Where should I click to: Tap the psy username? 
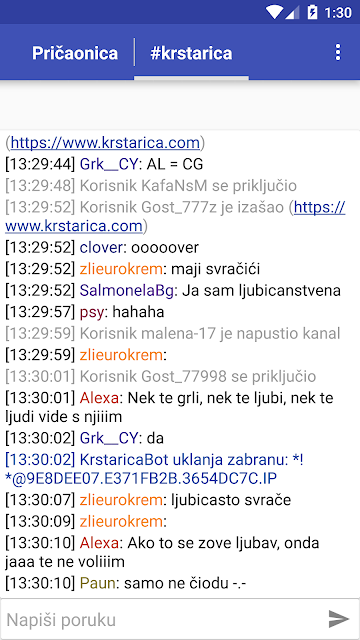(92, 312)
